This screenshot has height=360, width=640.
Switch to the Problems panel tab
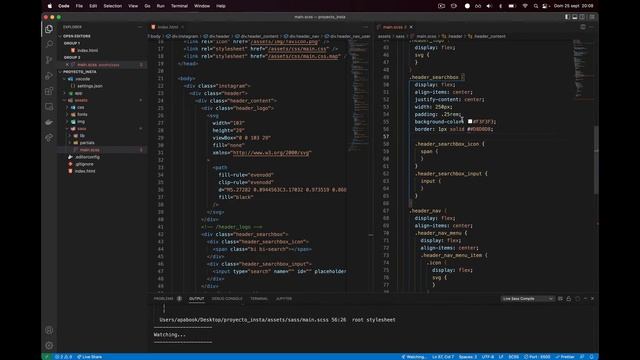click(163, 299)
